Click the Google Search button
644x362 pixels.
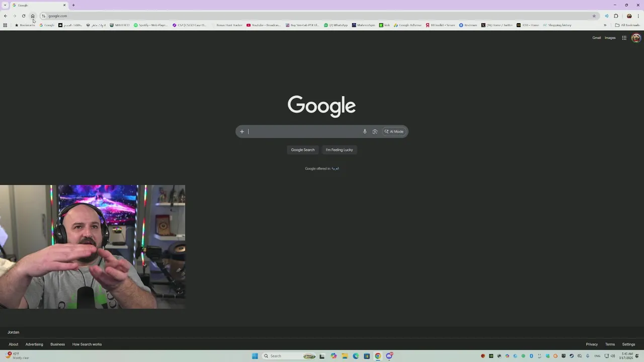click(x=303, y=150)
